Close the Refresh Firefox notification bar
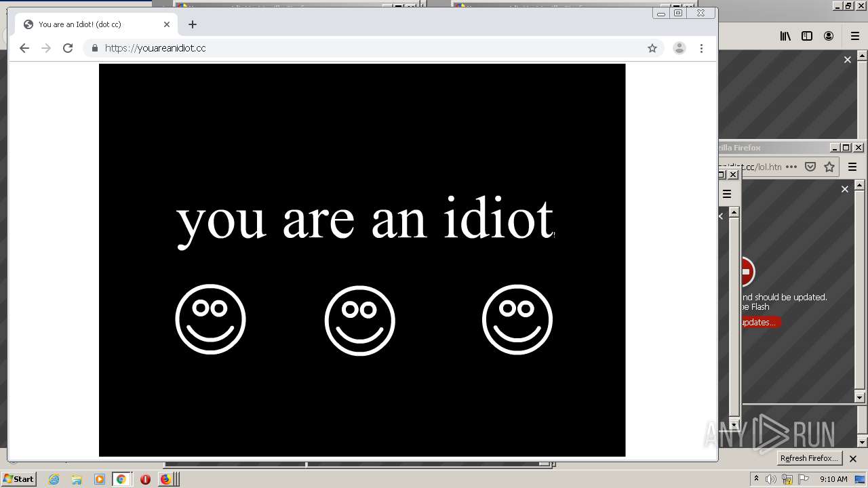This screenshot has width=868, height=488. 853,459
